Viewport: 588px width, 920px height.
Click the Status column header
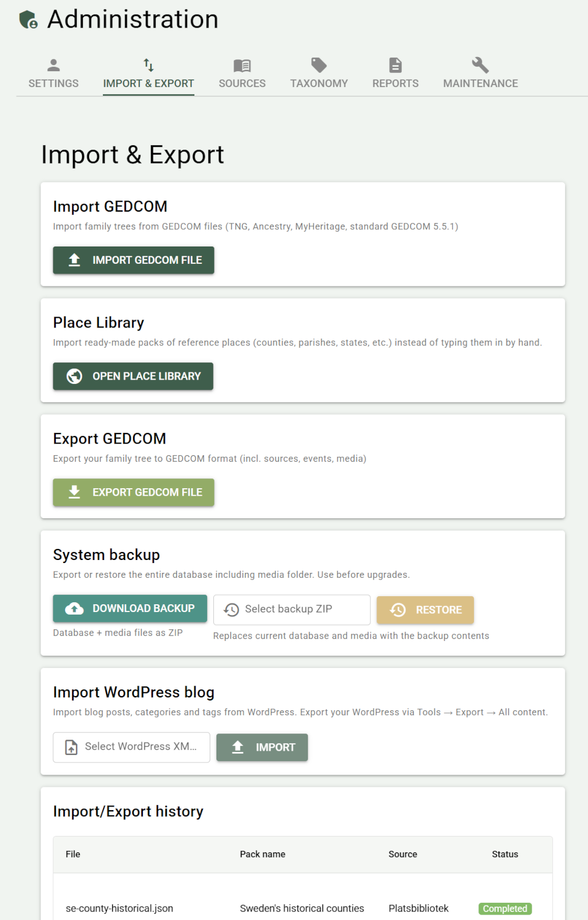(x=505, y=854)
